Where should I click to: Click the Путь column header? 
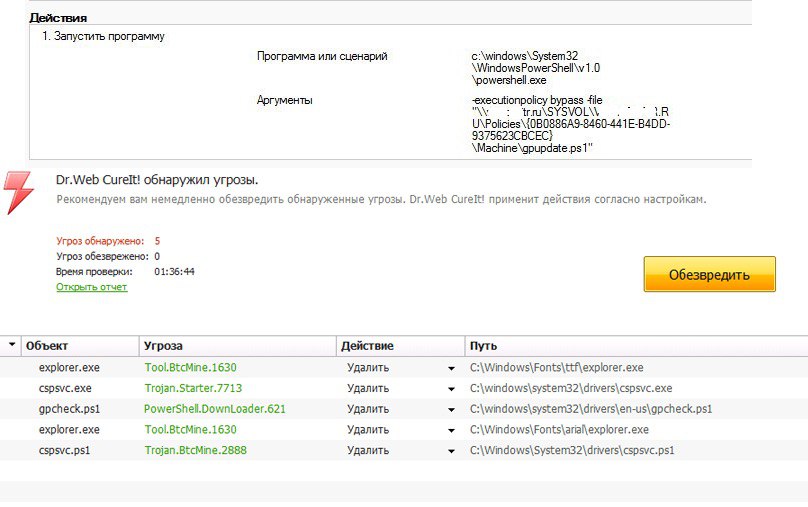483,346
